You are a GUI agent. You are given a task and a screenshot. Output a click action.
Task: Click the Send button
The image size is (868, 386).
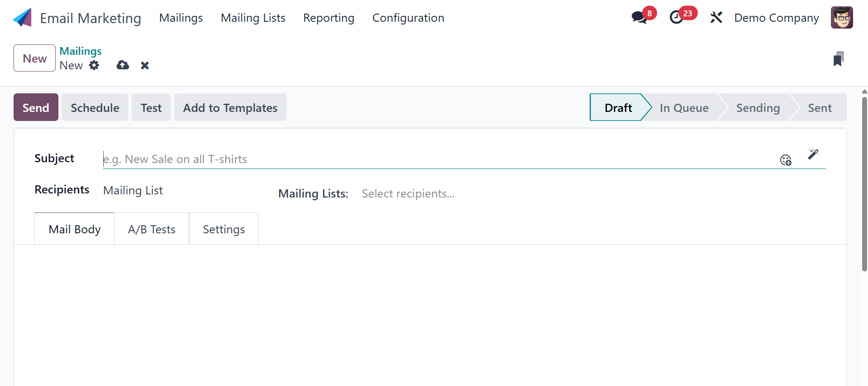click(36, 108)
